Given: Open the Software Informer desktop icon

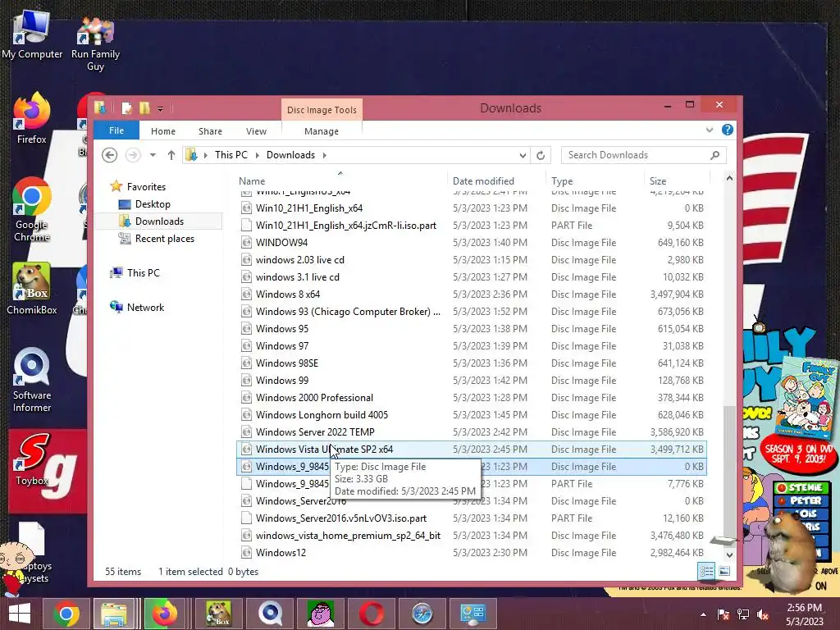Looking at the screenshot, I should (x=32, y=379).
